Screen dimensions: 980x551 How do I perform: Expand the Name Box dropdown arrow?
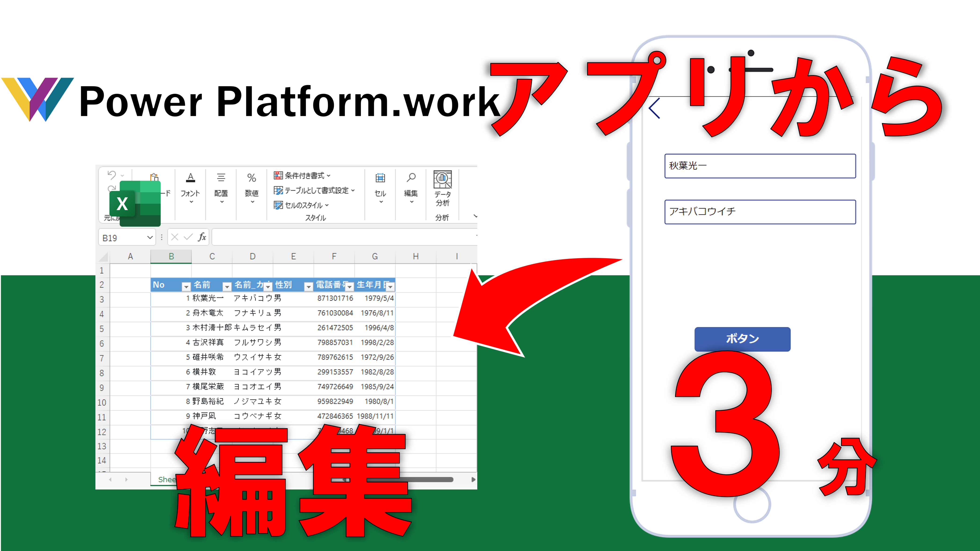[149, 237]
